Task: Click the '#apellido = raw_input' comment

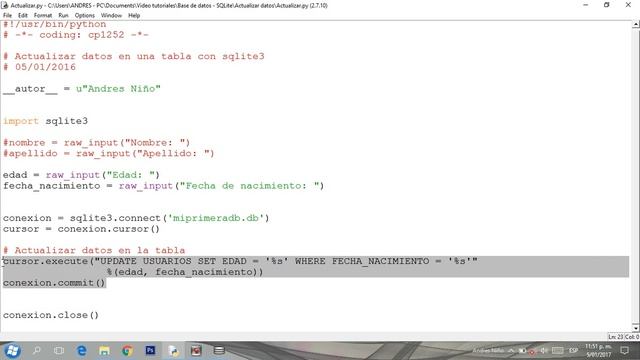Action: pos(109,153)
